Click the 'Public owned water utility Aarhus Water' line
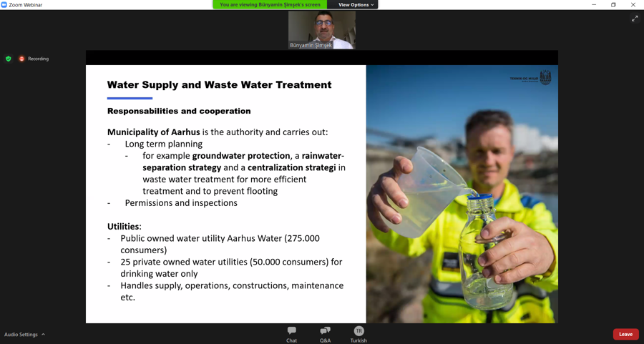The image size is (644, 344). pos(220,244)
